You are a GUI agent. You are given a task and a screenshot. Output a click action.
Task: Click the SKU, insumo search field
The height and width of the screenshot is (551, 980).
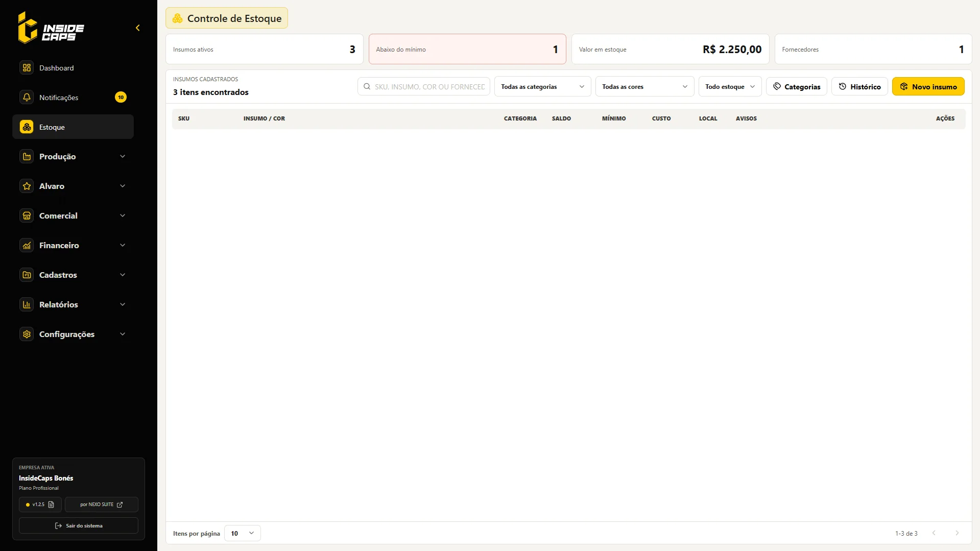tap(424, 87)
